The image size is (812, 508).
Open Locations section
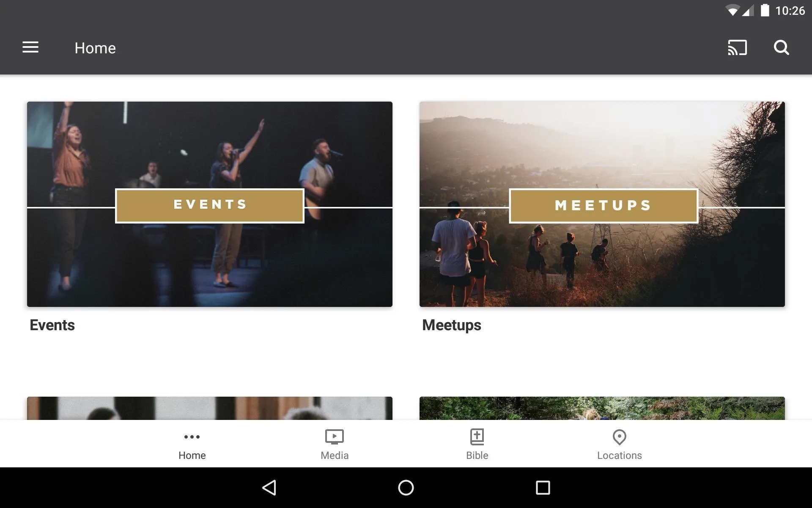click(619, 444)
